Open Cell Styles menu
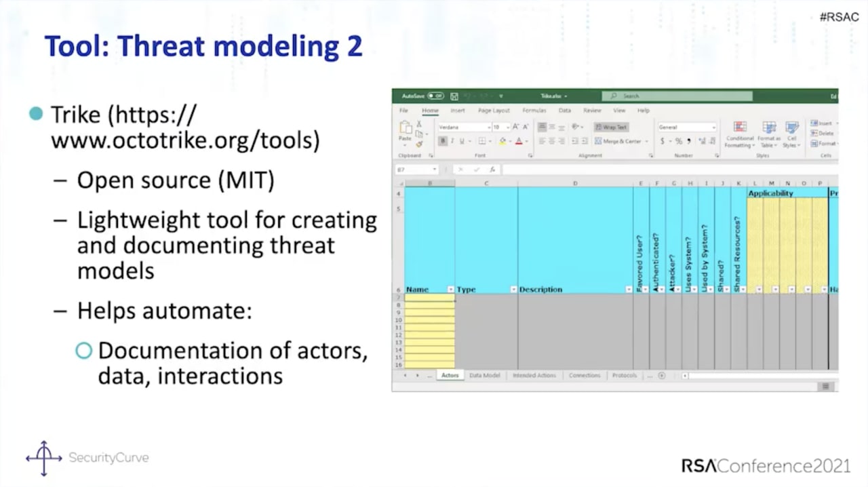868x487 pixels. 791,134
